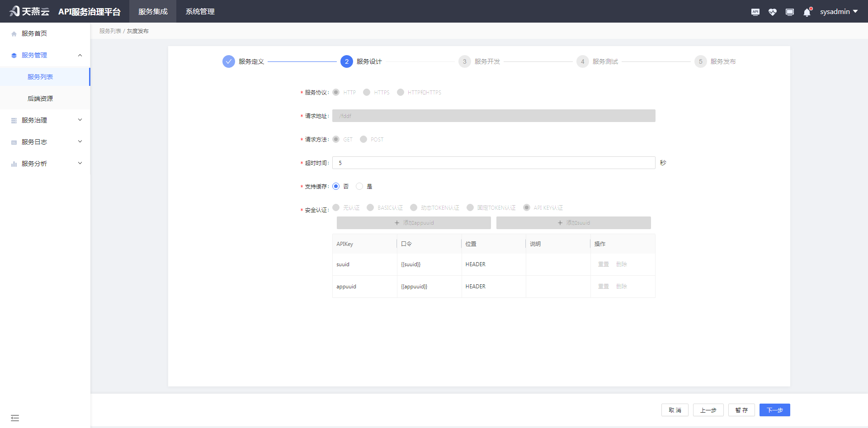Enable caching by selecting 是
Viewport: 868px width, 428px height.
359,186
